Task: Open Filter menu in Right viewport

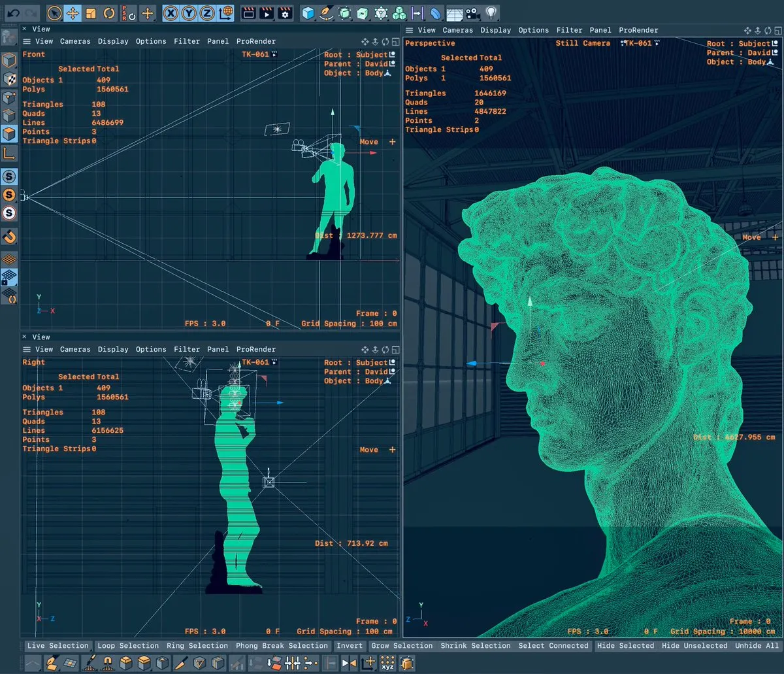Action: pyautogui.click(x=187, y=349)
